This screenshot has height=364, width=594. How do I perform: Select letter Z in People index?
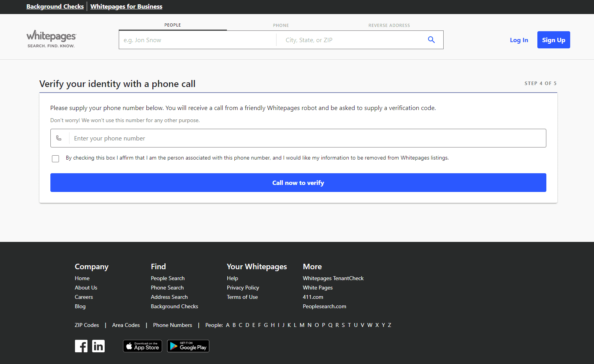pos(389,325)
